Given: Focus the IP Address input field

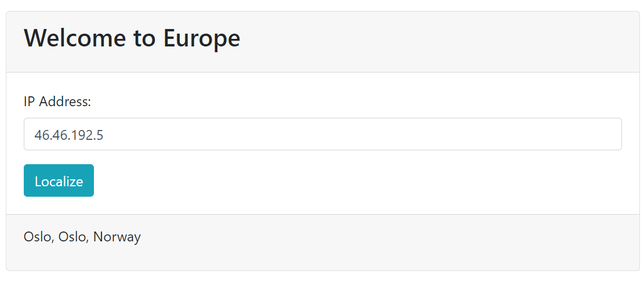Looking at the screenshot, I should pyautogui.click(x=322, y=135).
